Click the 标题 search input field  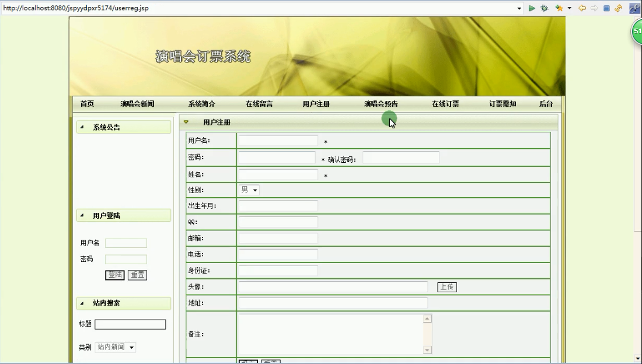pyautogui.click(x=130, y=324)
